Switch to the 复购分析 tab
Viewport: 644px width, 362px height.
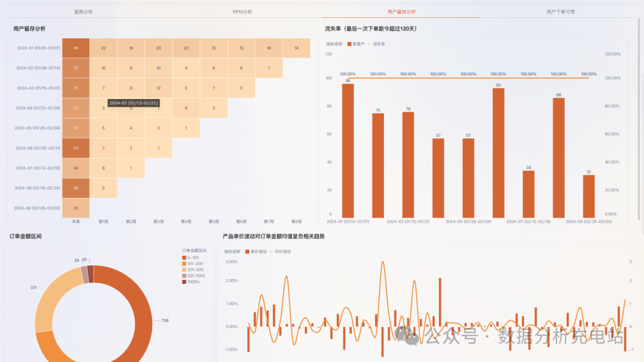pyautogui.click(x=83, y=12)
